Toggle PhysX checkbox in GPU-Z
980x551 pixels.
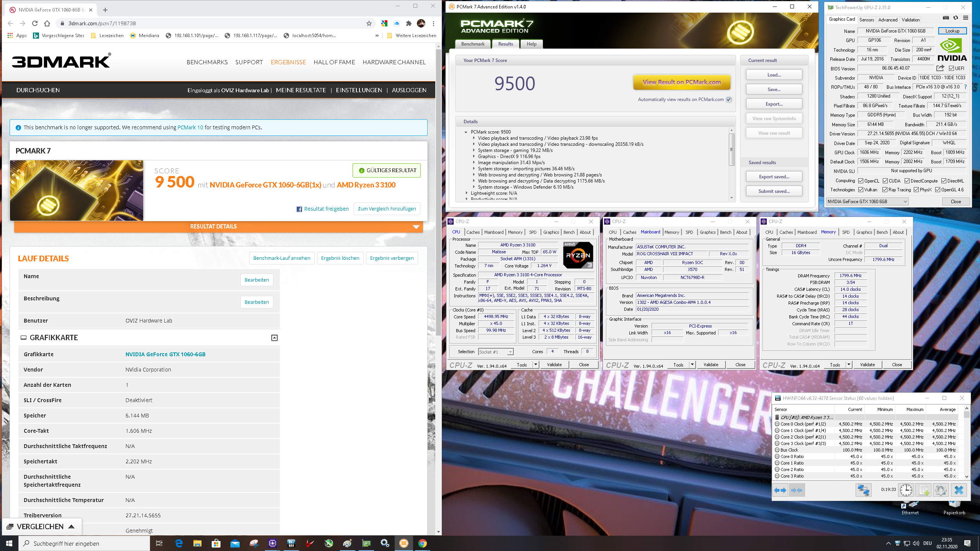coord(916,190)
